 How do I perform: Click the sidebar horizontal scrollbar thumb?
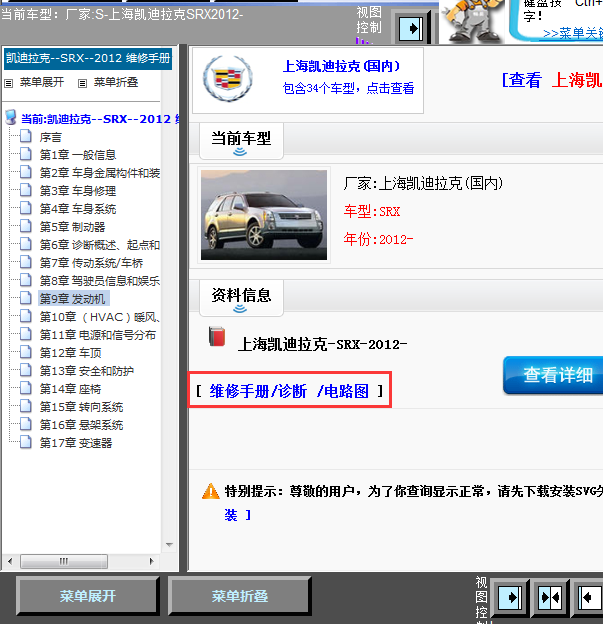pos(64,562)
